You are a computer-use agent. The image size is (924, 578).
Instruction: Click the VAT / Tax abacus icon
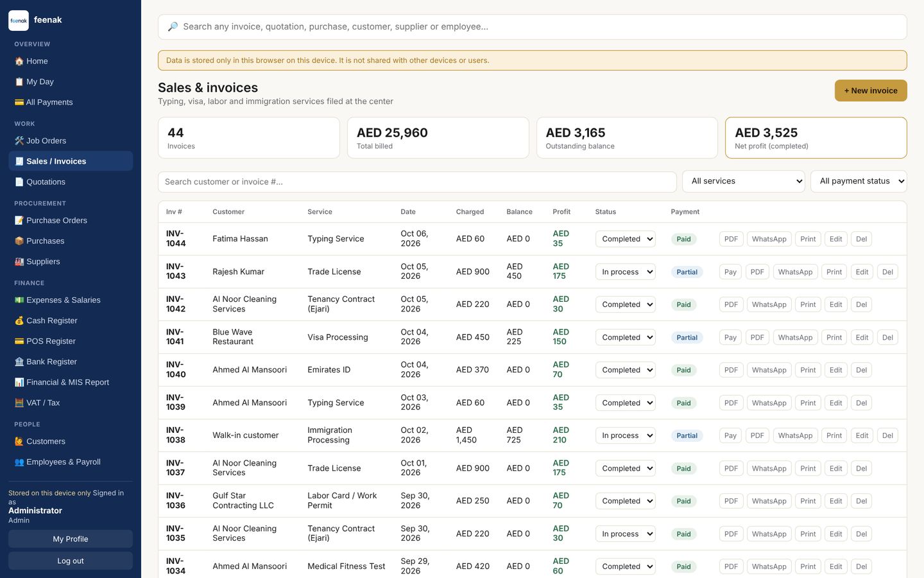(x=19, y=403)
